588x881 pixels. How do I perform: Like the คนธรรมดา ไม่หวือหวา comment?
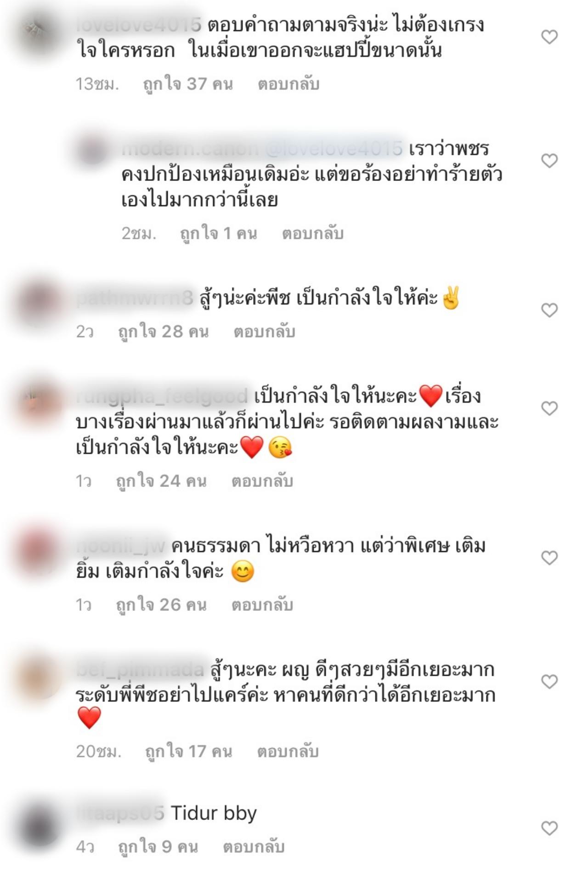pyautogui.click(x=549, y=558)
